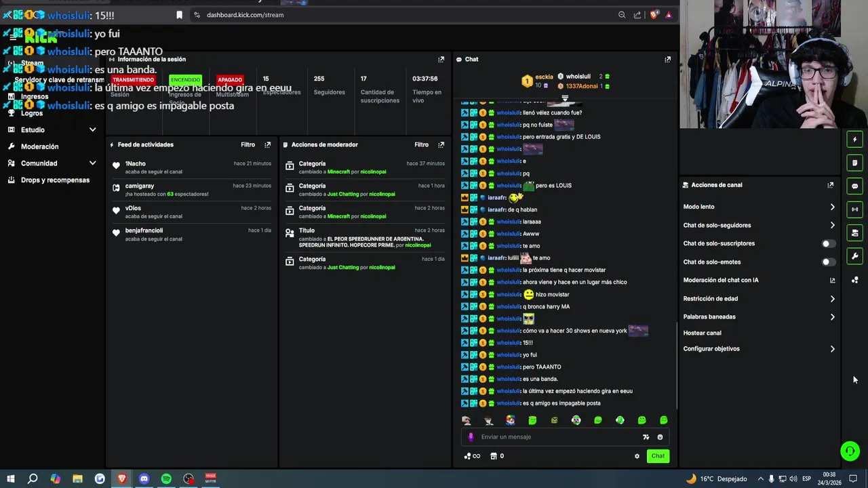Pop out the Información de la sesión panel

click(x=441, y=60)
